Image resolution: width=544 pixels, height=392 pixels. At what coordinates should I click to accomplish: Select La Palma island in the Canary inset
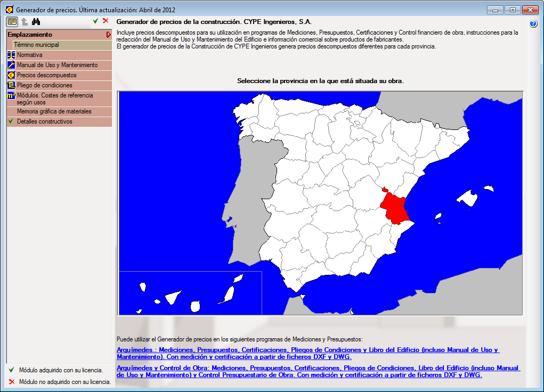(x=143, y=287)
